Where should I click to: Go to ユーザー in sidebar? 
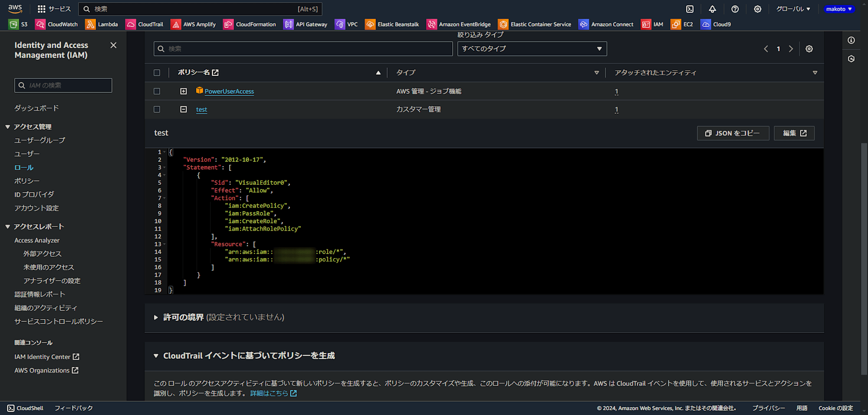(27, 154)
